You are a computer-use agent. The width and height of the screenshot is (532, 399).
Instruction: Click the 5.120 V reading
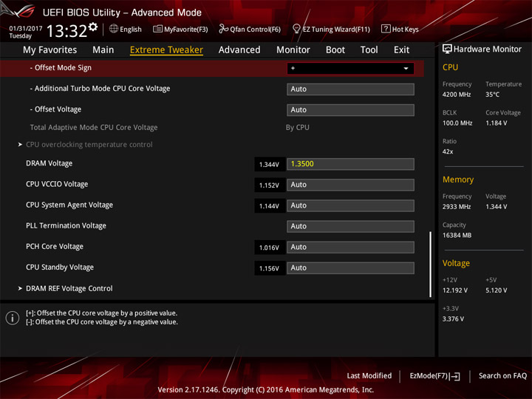click(x=497, y=290)
